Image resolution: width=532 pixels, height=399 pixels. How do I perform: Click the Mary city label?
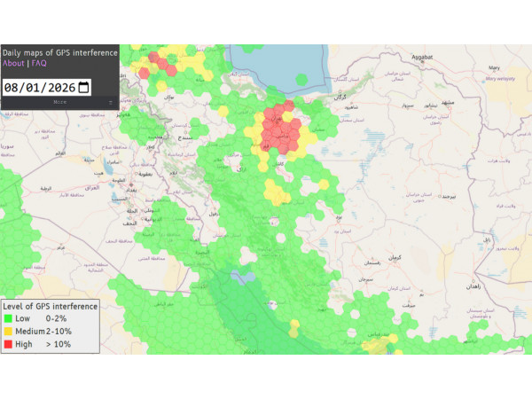(x=494, y=66)
